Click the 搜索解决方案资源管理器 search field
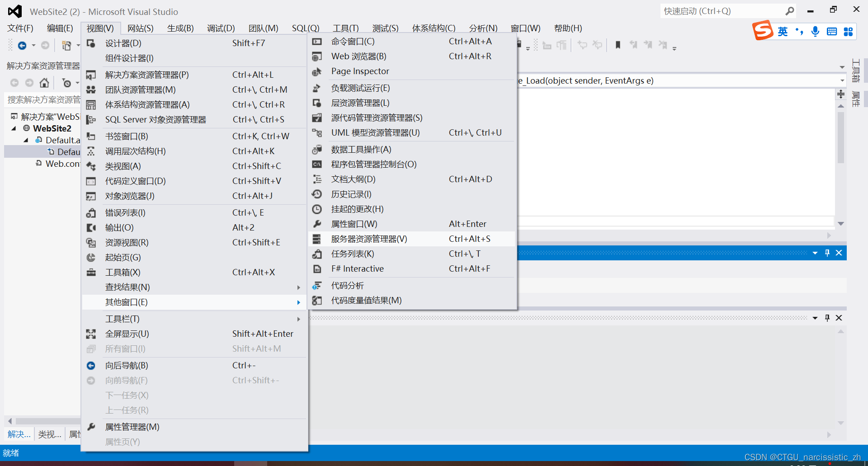 [x=43, y=99]
